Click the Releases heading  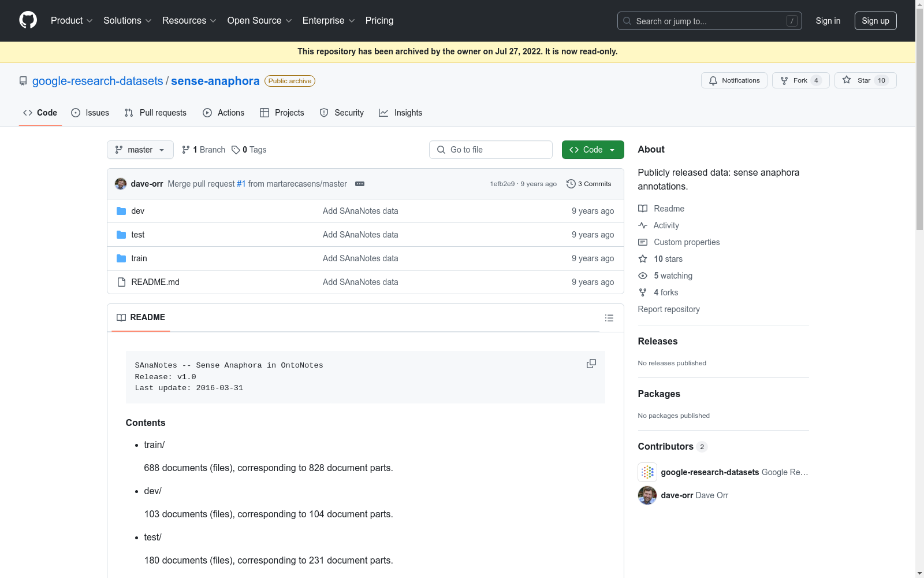658,341
